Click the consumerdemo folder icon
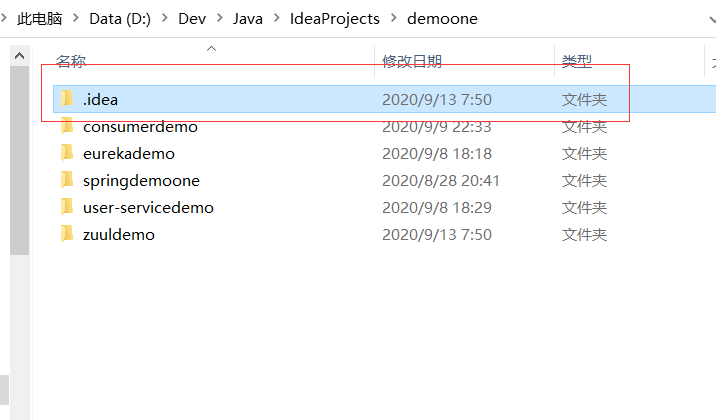716x420 pixels. (x=67, y=126)
